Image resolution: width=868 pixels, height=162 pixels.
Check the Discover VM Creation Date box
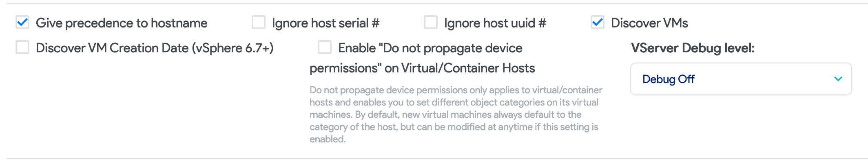pyautogui.click(x=22, y=47)
